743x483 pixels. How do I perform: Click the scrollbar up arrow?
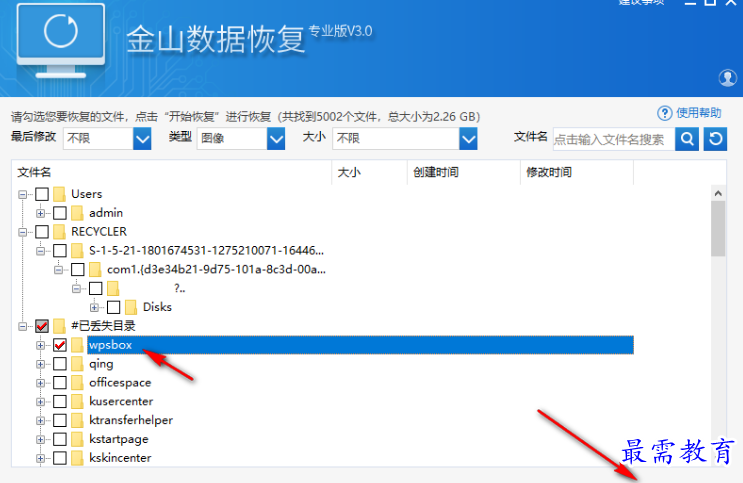pyautogui.click(x=718, y=193)
